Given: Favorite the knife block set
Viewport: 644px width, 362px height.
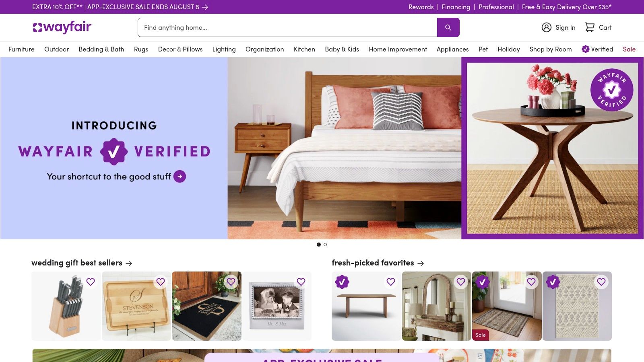Looking at the screenshot, I should 91,282.
